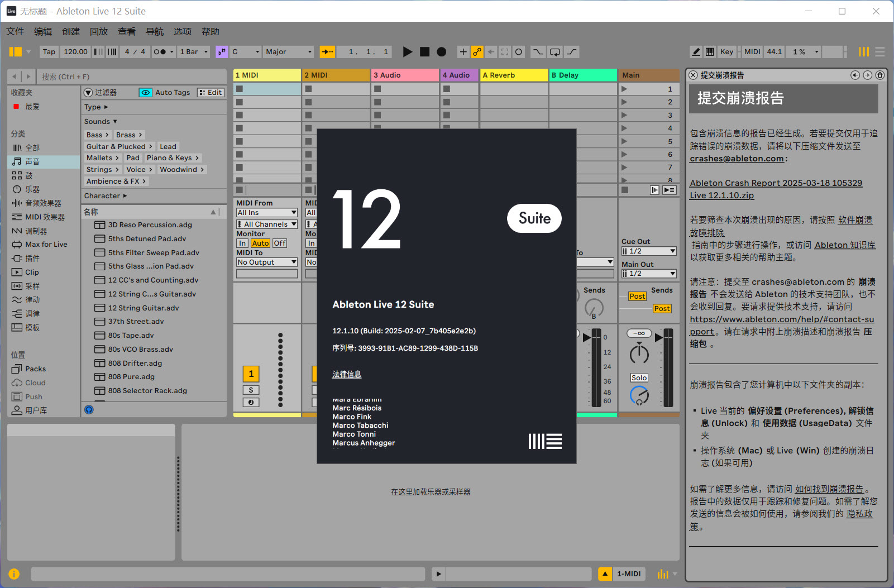Click the browser search field
Viewport: 894px width, 588px height.
[131, 77]
